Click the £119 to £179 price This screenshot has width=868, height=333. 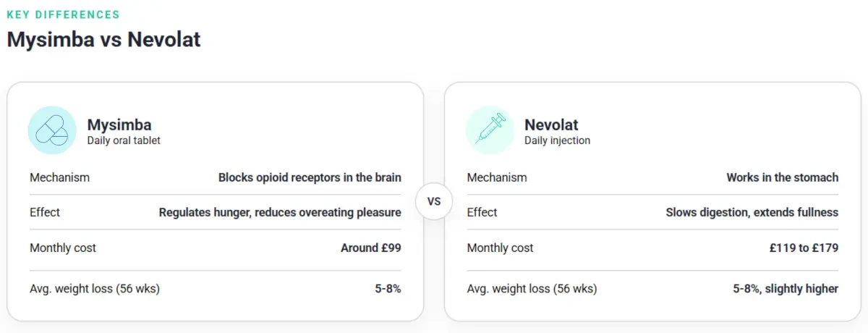(x=804, y=248)
